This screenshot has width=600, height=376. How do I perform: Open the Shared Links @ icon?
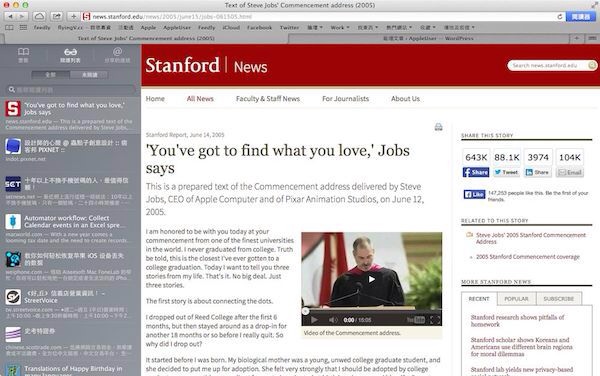coord(117,55)
